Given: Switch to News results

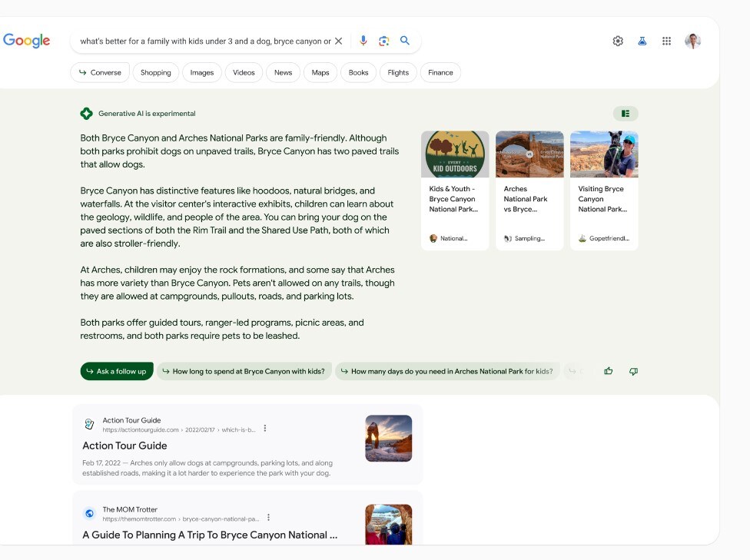Looking at the screenshot, I should point(283,73).
